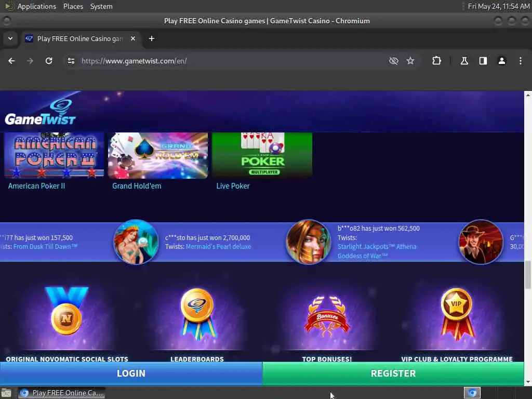Click the browser forward arrow
Image resolution: width=532 pixels, height=399 pixels.
pyautogui.click(x=30, y=61)
